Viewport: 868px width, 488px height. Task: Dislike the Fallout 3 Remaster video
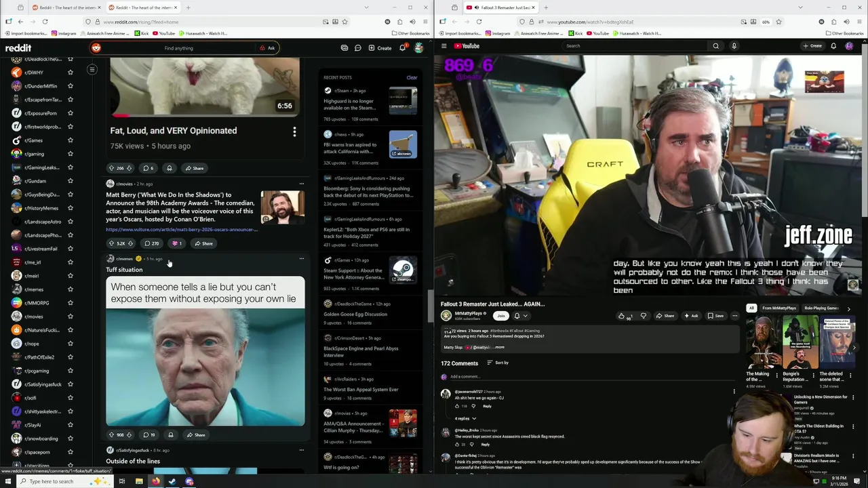[643, 316]
